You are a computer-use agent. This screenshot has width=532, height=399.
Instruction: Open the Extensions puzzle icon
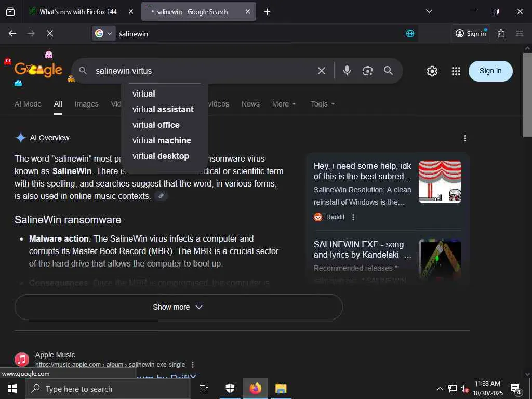click(x=501, y=33)
